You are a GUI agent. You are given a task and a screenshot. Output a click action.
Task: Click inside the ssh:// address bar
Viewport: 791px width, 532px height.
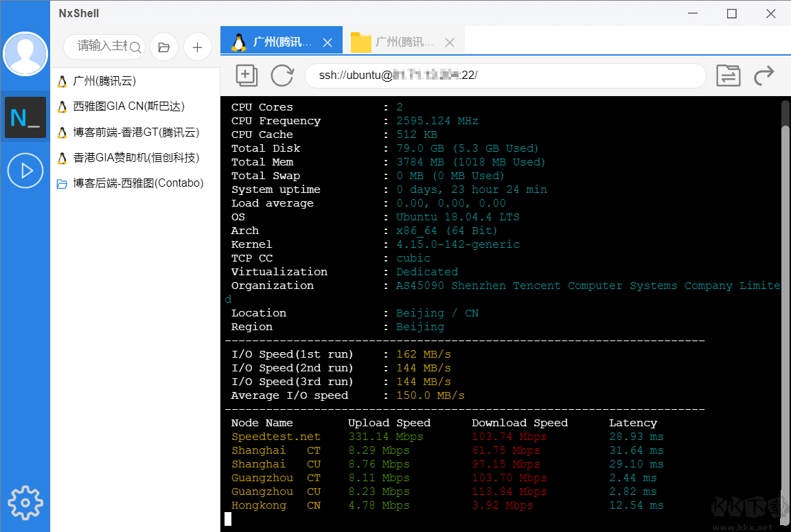506,76
